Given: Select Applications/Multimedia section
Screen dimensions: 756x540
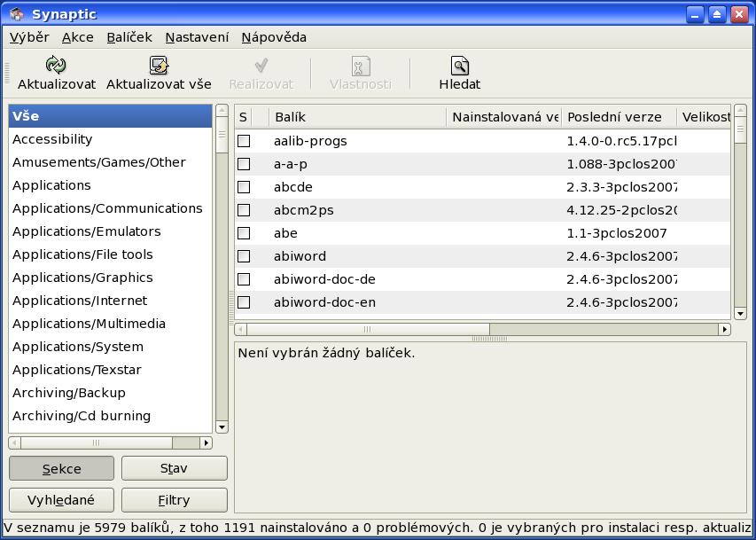Looking at the screenshot, I should tap(111, 324).
